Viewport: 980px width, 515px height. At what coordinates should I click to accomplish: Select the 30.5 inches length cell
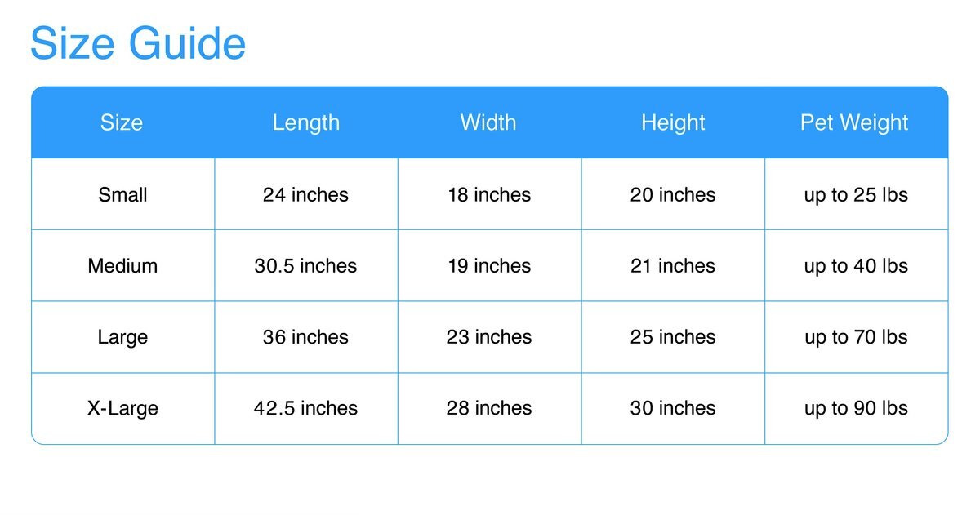click(x=305, y=266)
